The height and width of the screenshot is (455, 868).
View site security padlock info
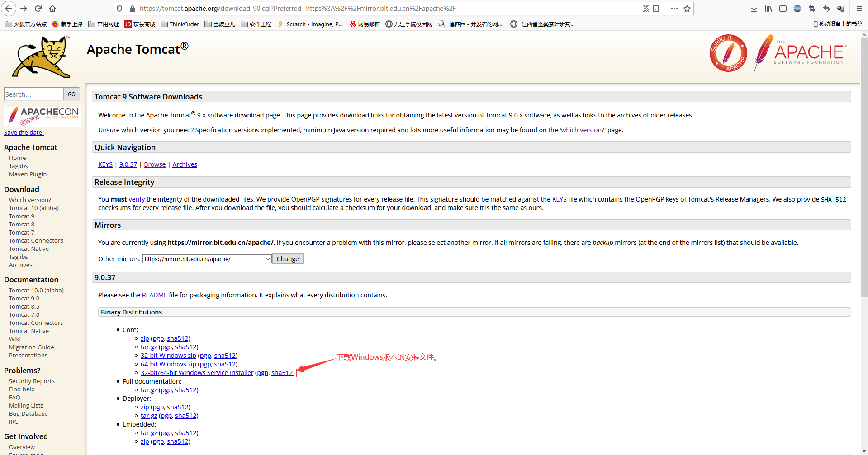coord(133,9)
